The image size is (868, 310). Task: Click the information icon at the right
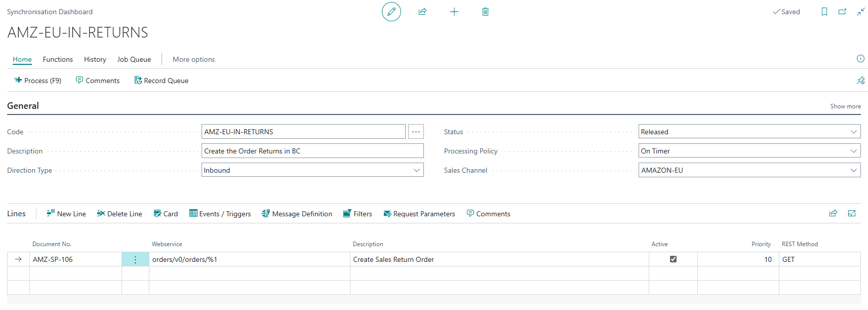(860, 59)
